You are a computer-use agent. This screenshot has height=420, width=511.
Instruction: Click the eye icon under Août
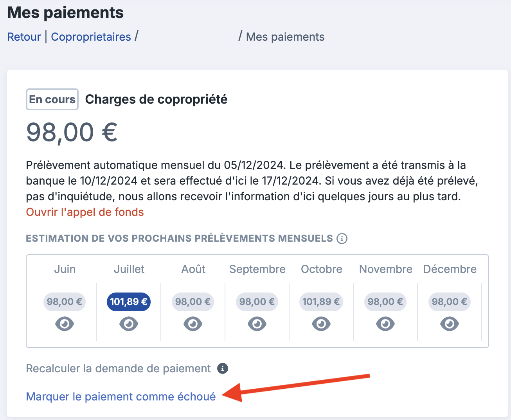point(193,324)
